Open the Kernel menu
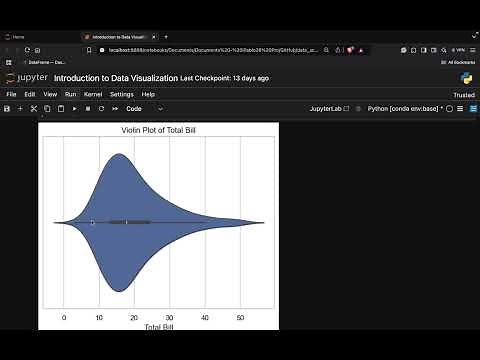 tap(93, 94)
